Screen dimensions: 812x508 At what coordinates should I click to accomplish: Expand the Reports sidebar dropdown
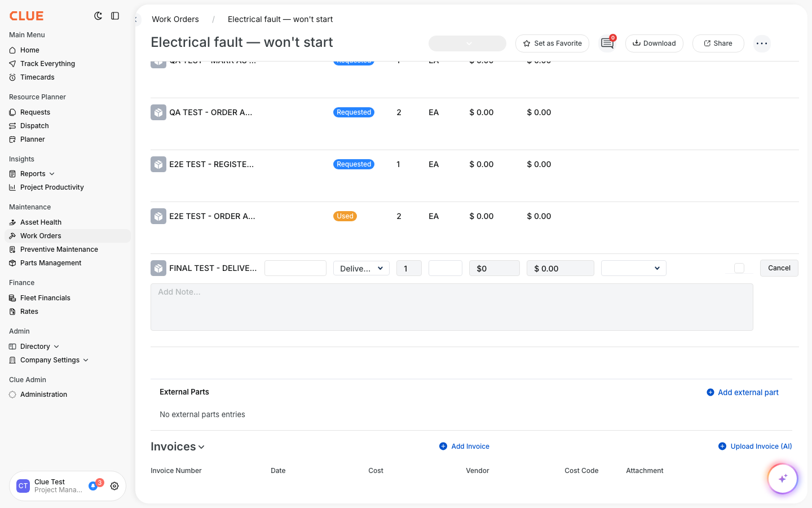click(51, 173)
